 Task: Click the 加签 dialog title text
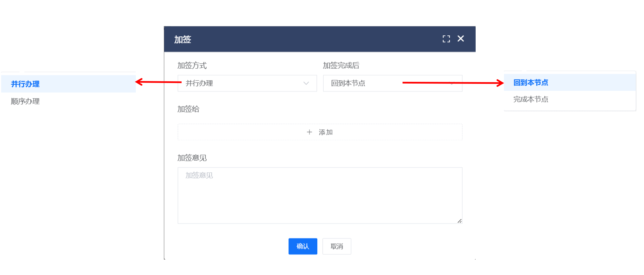pos(182,40)
